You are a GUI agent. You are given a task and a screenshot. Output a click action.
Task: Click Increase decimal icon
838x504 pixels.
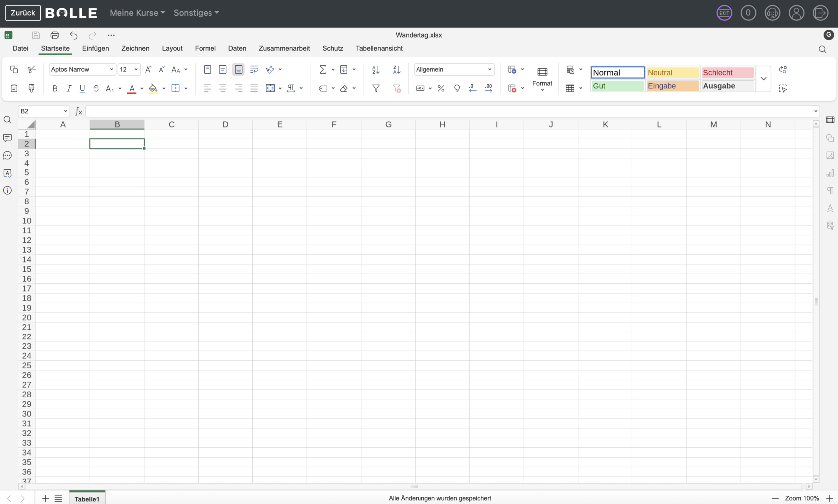488,88
